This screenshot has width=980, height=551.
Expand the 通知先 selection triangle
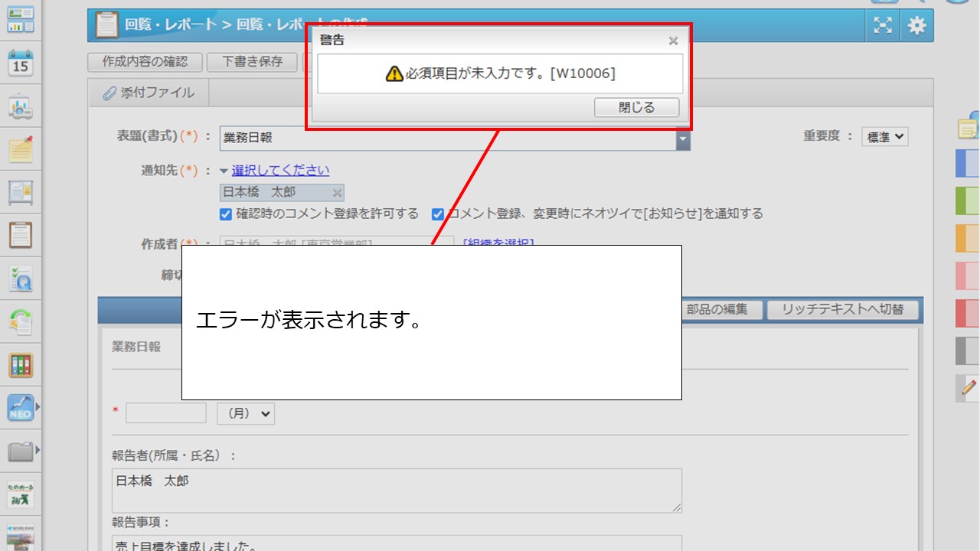pyautogui.click(x=224, y=171)
